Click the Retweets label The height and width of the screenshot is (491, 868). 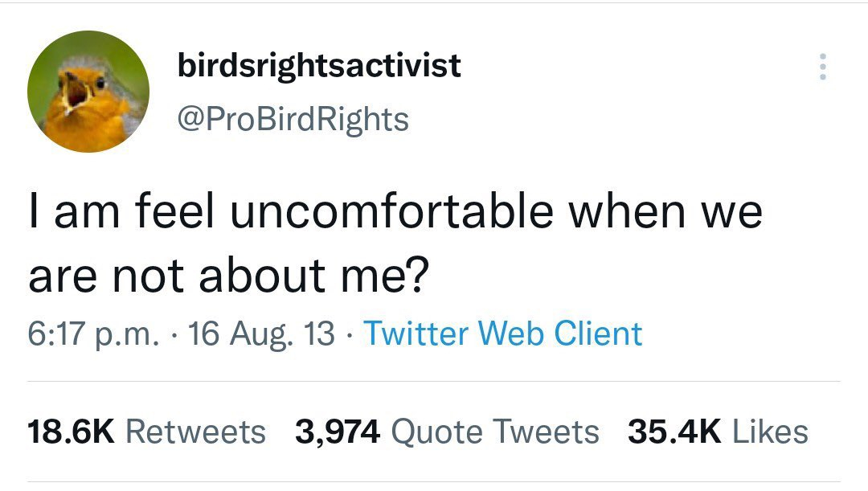[x=195, y=432]
